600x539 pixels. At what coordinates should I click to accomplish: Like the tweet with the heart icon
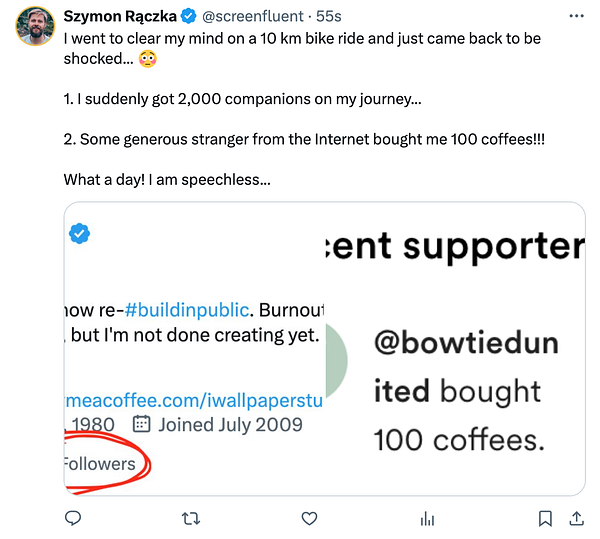[309, 518]
